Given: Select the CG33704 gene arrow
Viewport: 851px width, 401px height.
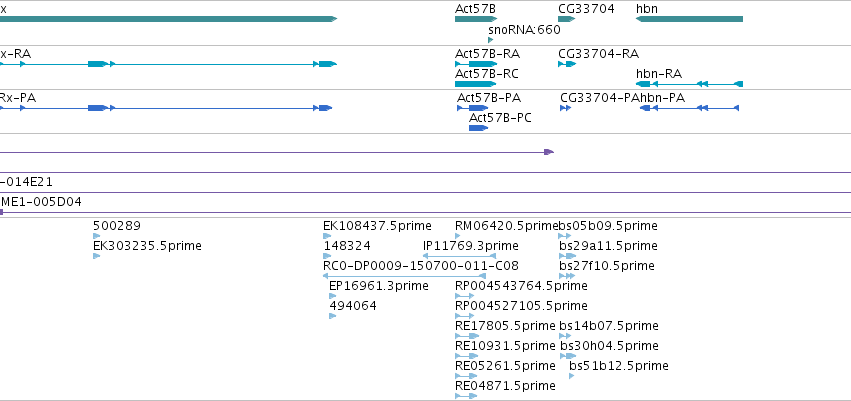Looking at the screenshot, I should tap(567, 19).
